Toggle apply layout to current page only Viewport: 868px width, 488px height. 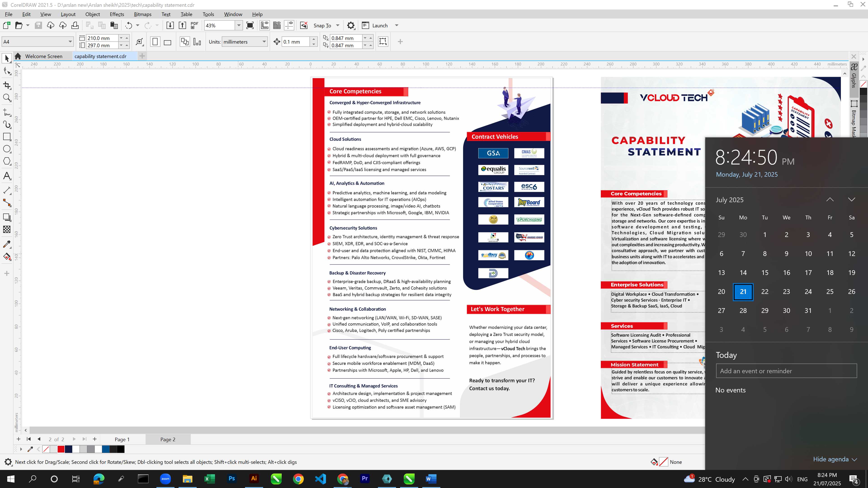pos(197,42)
